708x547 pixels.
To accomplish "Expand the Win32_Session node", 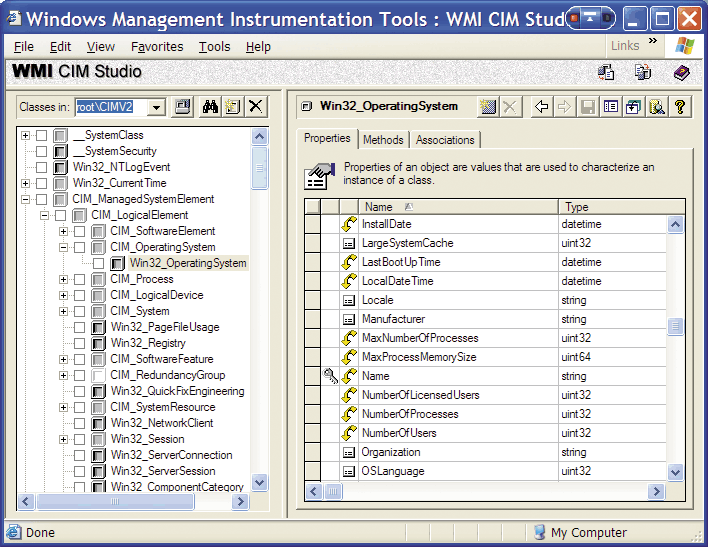I will point(64,439).
